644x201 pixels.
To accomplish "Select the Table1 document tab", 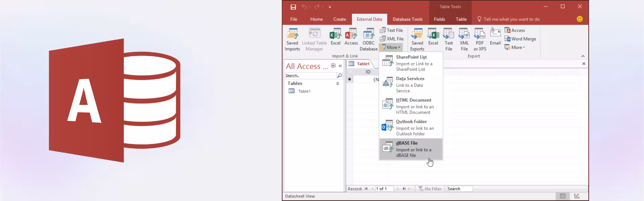I will (360, 64).
